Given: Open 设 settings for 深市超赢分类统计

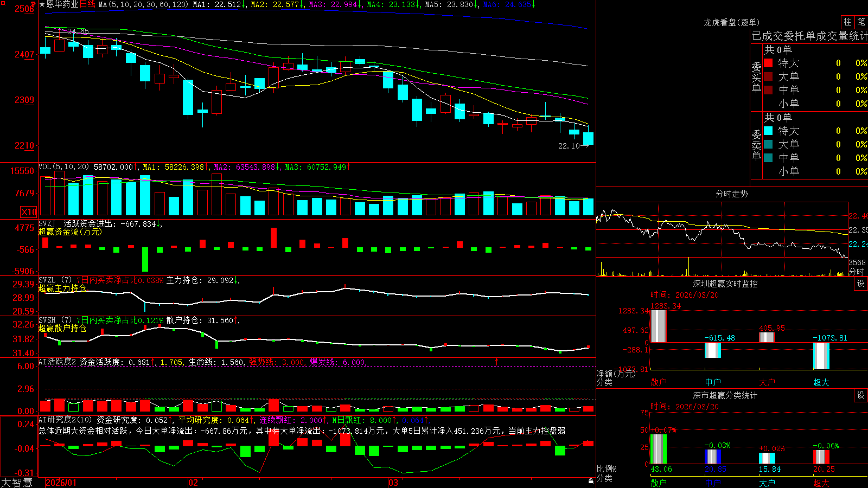Looking at the screenshot, I should (x=860, y=395).
